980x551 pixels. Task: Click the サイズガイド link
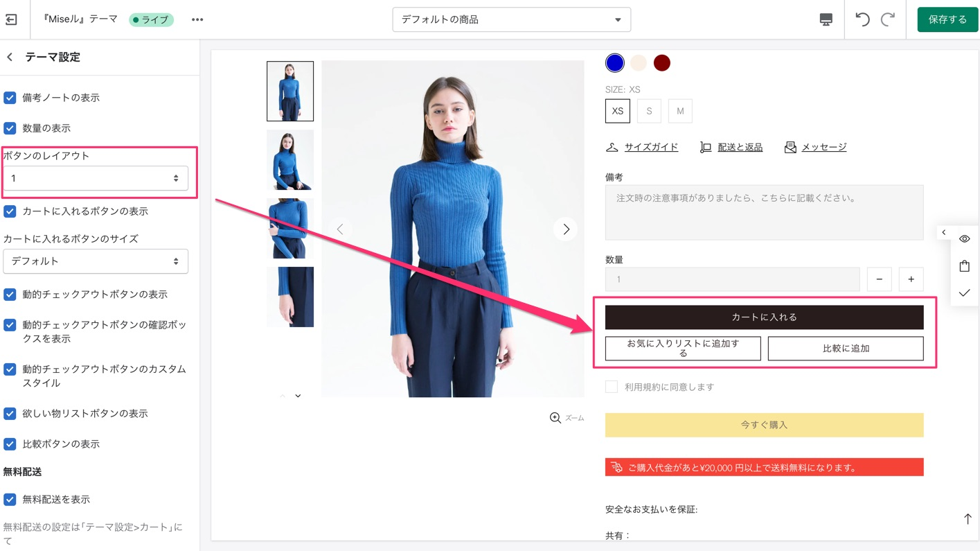(651, 147)
